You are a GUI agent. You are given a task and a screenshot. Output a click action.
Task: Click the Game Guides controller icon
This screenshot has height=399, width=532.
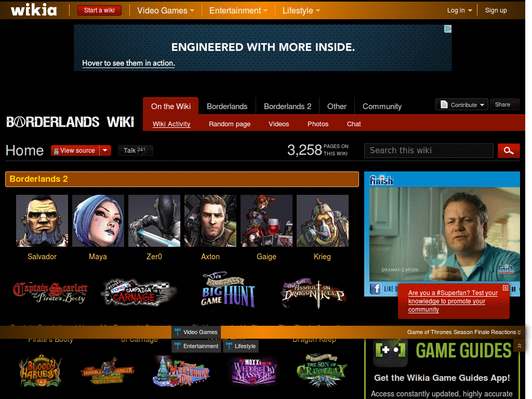[391, 351]
